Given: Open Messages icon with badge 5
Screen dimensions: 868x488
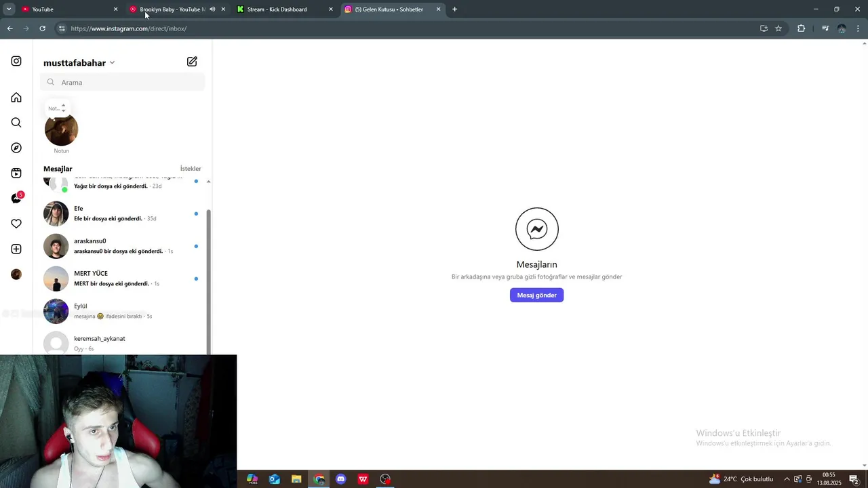Looking at the screenshot, I should [x=17, y=198].
